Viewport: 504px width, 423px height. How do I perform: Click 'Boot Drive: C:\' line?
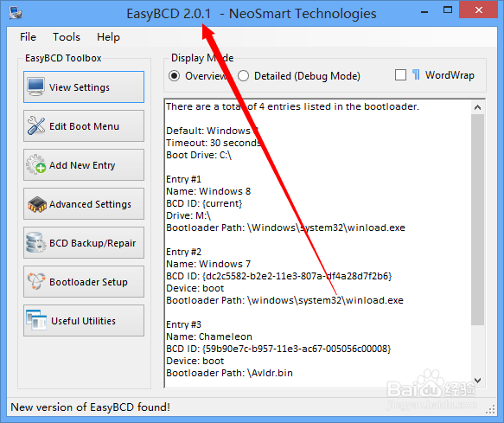tap(199, 155)
